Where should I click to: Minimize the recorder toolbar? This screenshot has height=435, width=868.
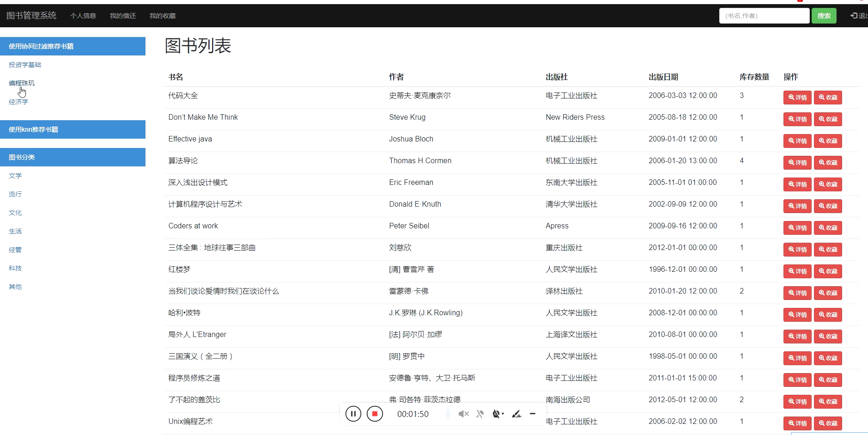click(x=533, y=414)
